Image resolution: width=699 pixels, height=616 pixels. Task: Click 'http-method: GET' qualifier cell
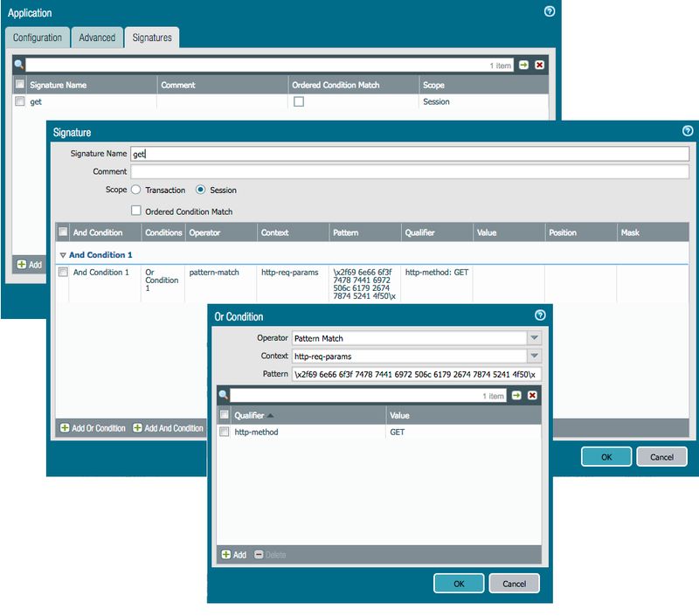click(436, 272)
